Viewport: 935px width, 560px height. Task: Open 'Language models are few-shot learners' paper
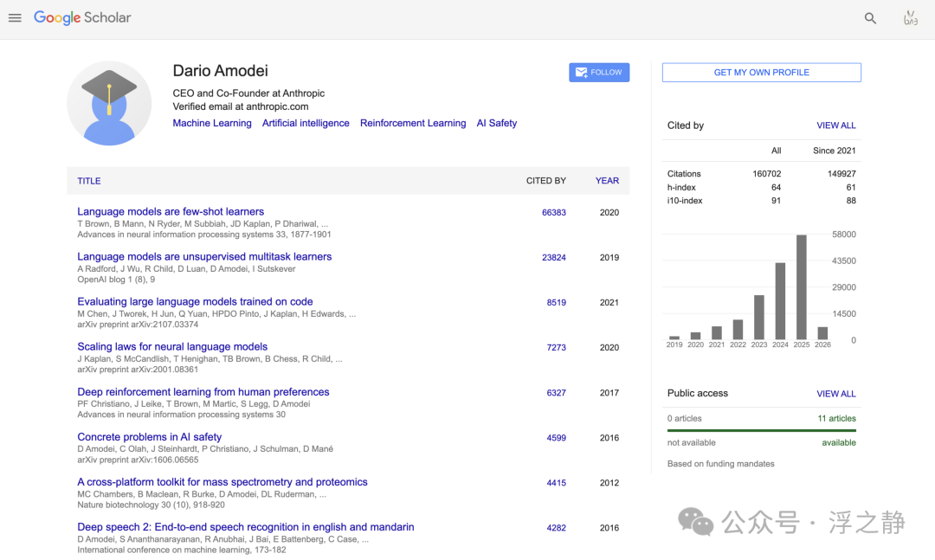[171, 211]
